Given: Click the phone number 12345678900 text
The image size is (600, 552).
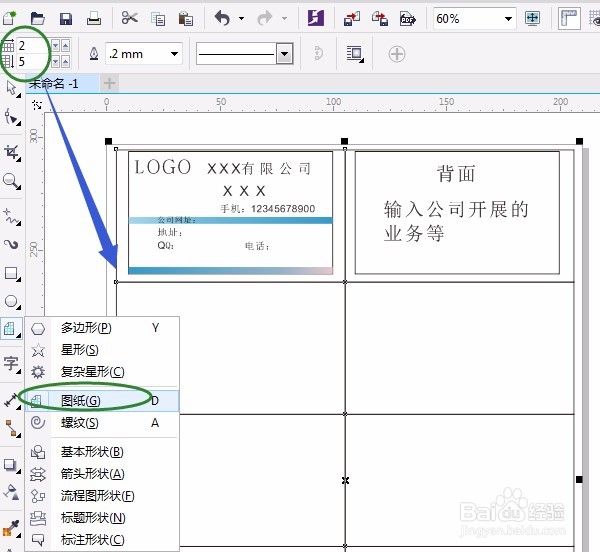Looking at the screenshot, I should (283, 208).
